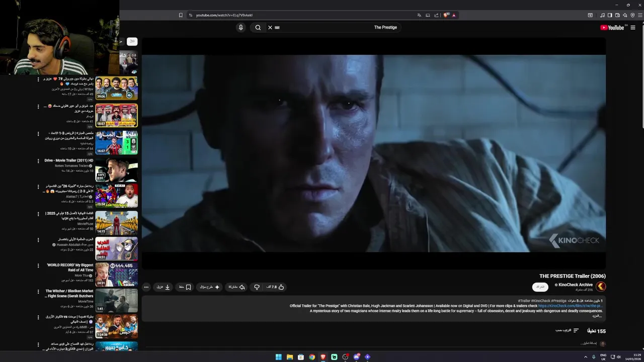Viewport: 644px width, 362px height.
Task: Open File Explorer from the taskbar
Action: [290, 357]
